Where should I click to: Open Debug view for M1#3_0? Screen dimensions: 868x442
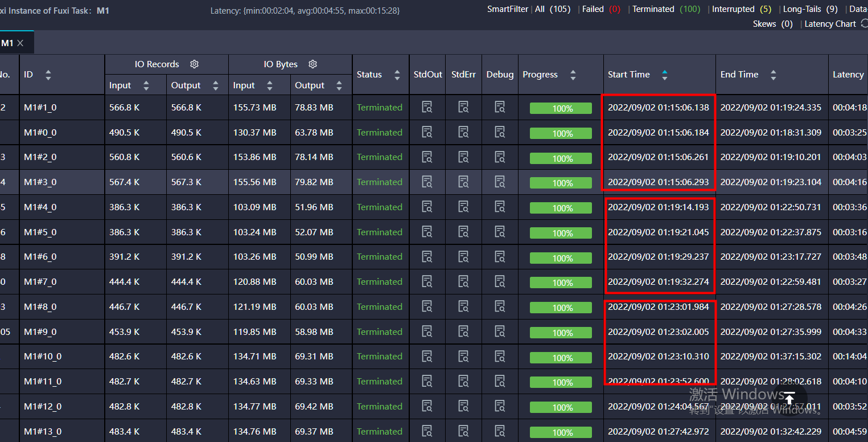500,182
